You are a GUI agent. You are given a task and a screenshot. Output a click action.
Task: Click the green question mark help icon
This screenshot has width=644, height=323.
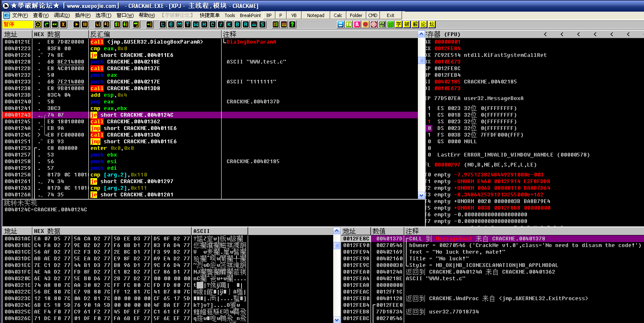coord(292,24)
